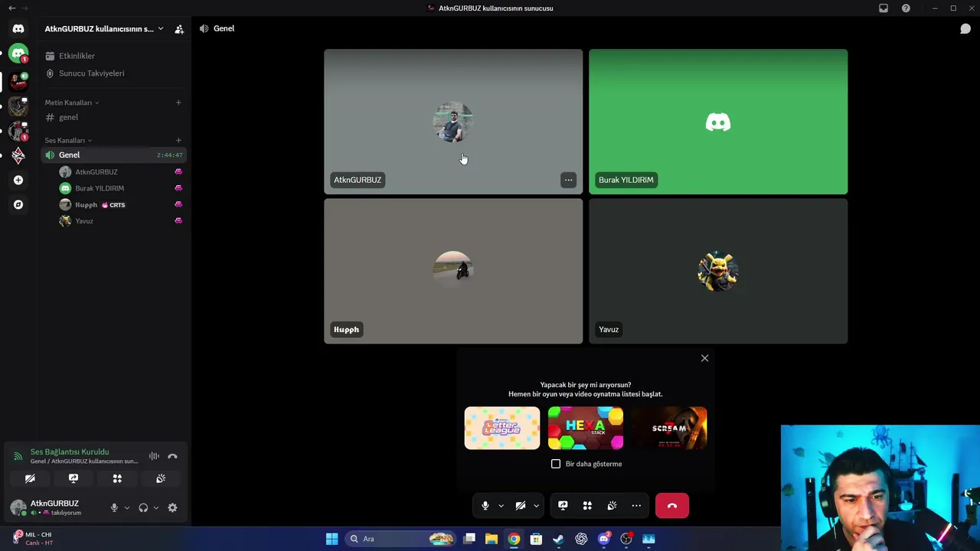
Task: Toggle microphone mute in bottom call bar
Action: pos(485,506)
